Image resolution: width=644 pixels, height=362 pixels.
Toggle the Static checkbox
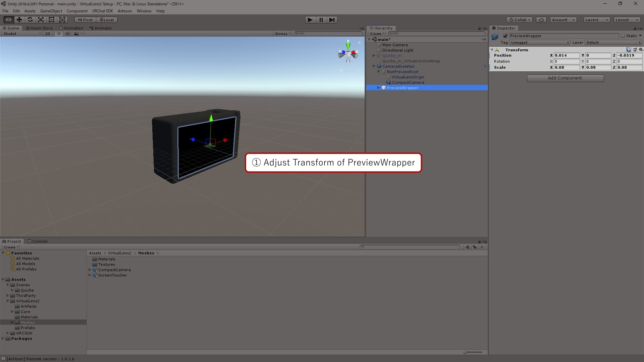(x=623, y=36)
